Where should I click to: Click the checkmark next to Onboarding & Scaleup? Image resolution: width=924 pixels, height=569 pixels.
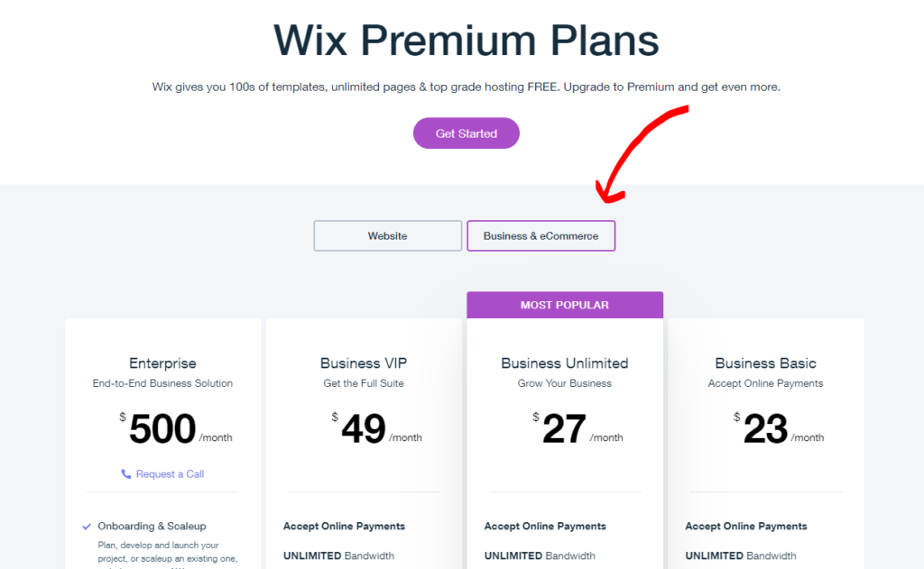click(x=87, y=527)
